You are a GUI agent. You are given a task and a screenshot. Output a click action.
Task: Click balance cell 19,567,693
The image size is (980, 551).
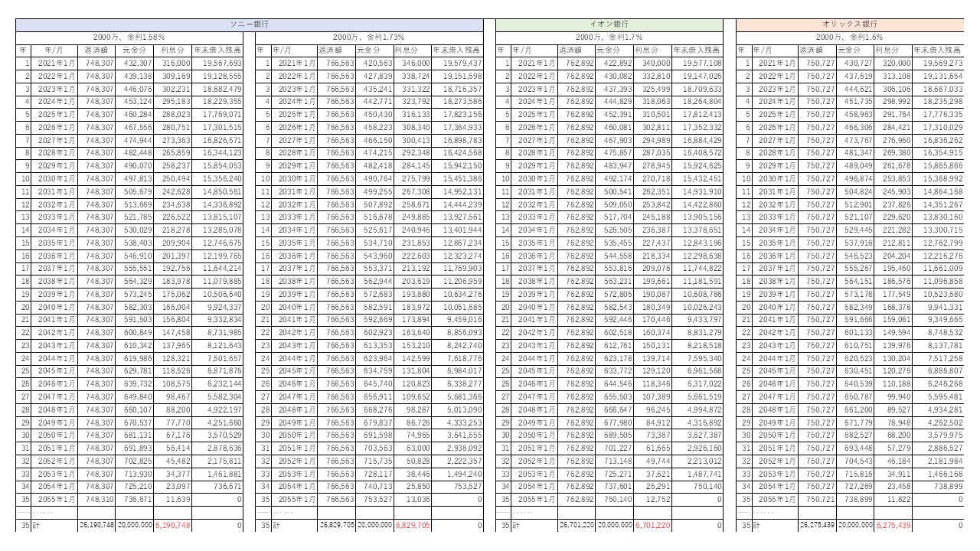(x=217, y=63)
